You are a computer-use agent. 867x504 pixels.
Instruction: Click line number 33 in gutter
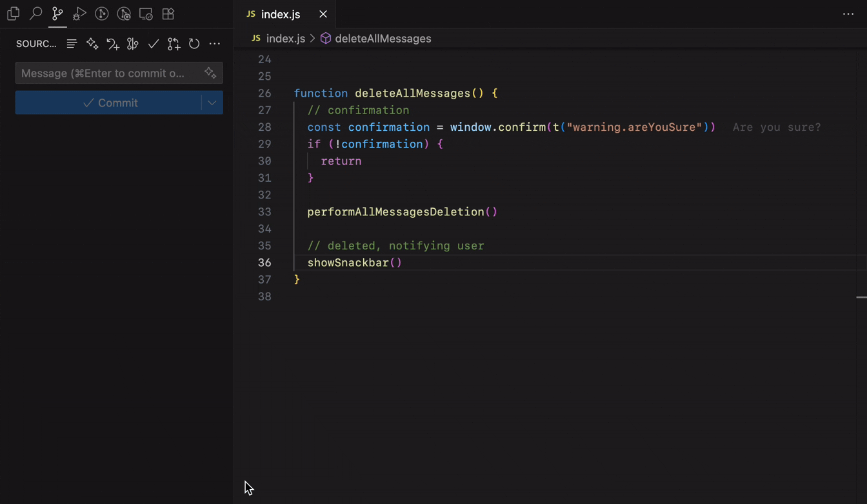click(264, 212)
